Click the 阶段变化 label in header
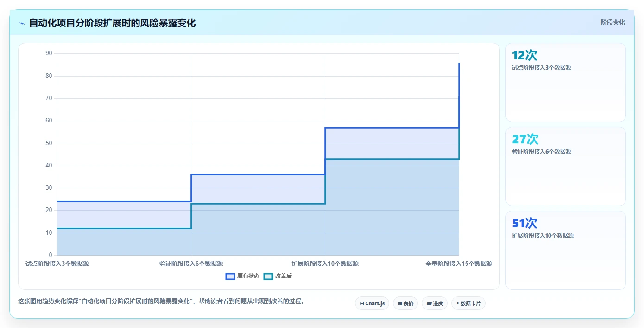 (x=613, y=22)
